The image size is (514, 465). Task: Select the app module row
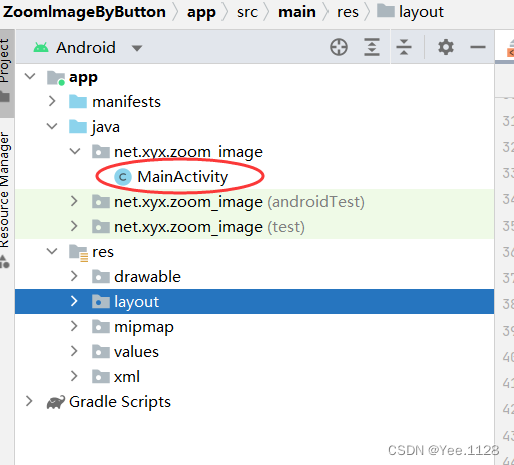click(x=255, y=77)
